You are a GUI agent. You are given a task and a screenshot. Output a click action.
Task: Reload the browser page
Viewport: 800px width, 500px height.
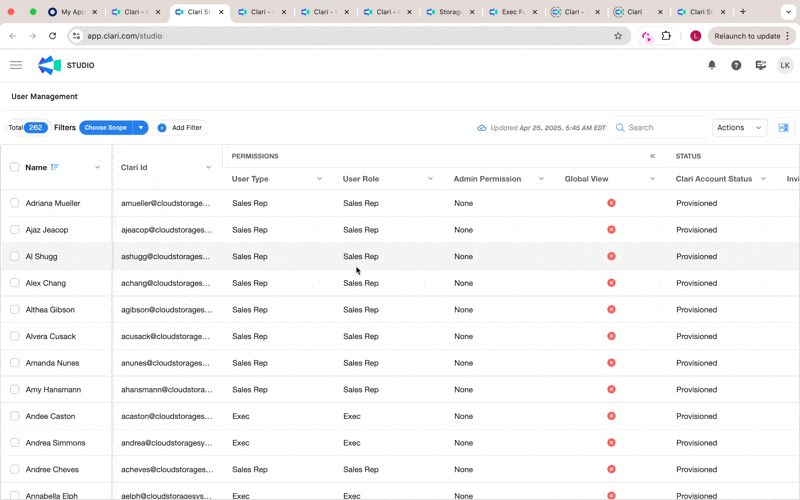point(52,36)
